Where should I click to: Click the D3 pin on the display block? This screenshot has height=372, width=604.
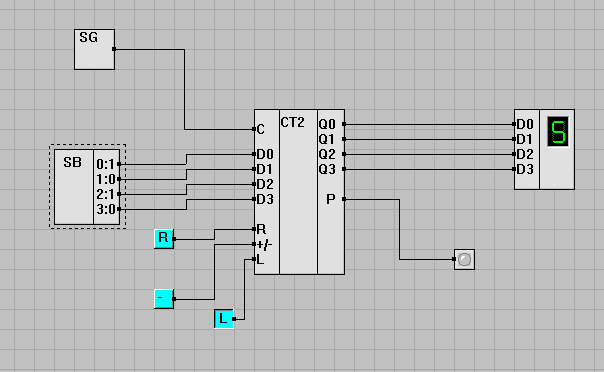pos(514,169)
